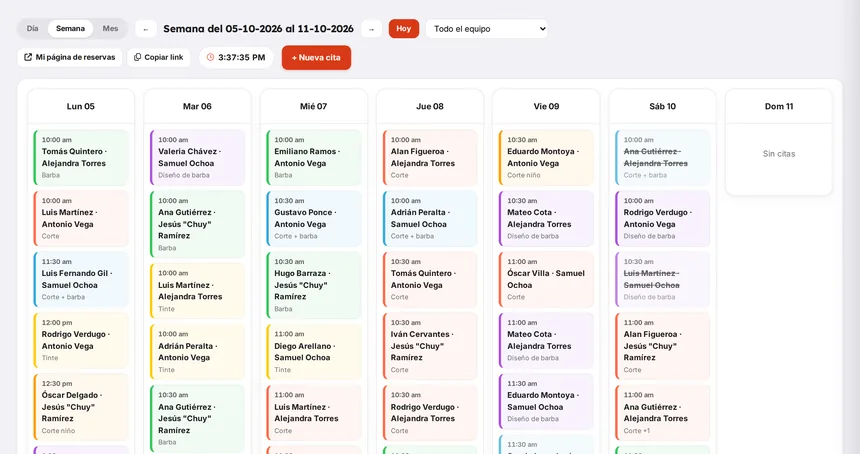Click the copy icon beside Copiar link

point(138,57)
